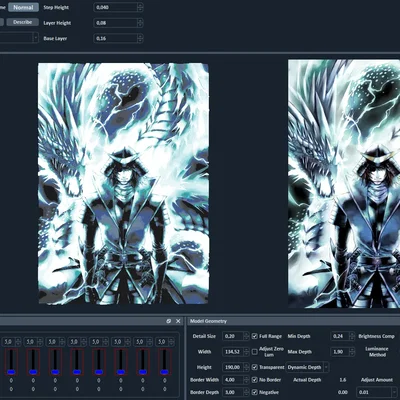Click the Model Geometry panel title
The image size is (400, 400).
[208, 321]
